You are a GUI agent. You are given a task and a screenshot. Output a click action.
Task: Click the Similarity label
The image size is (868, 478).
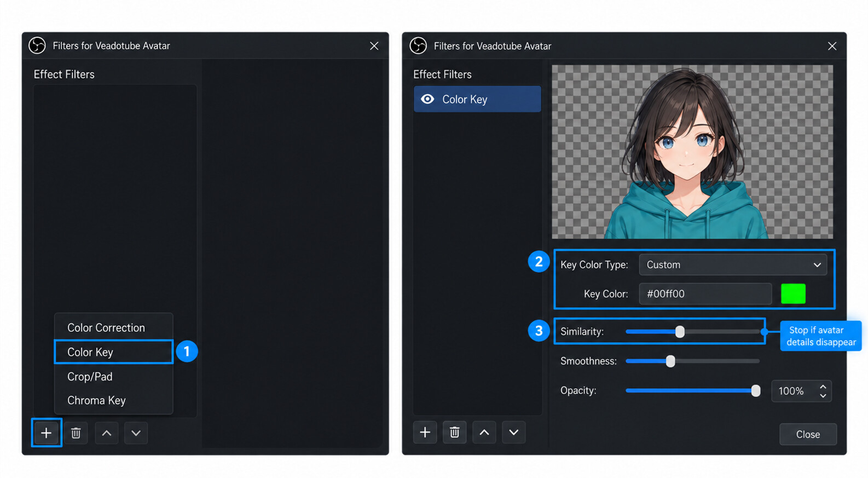(582, 332)
